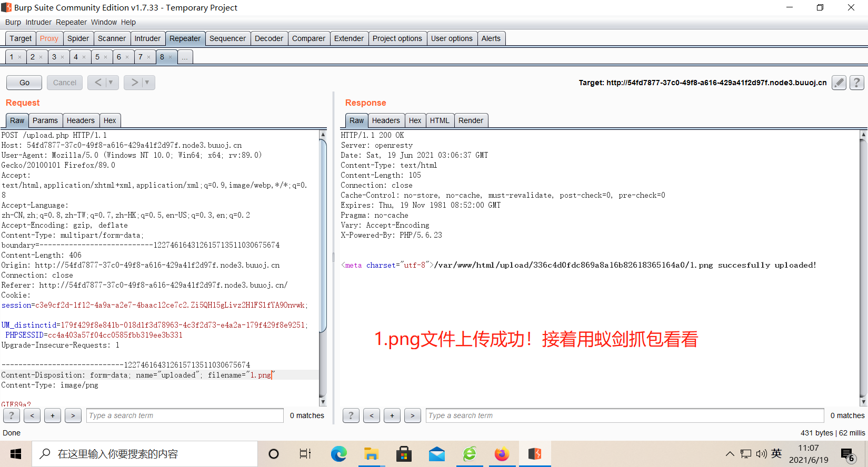This screenshot has width=868, height=467.
Task: Toggle input method language indicator 英
Action: [776, 453]
